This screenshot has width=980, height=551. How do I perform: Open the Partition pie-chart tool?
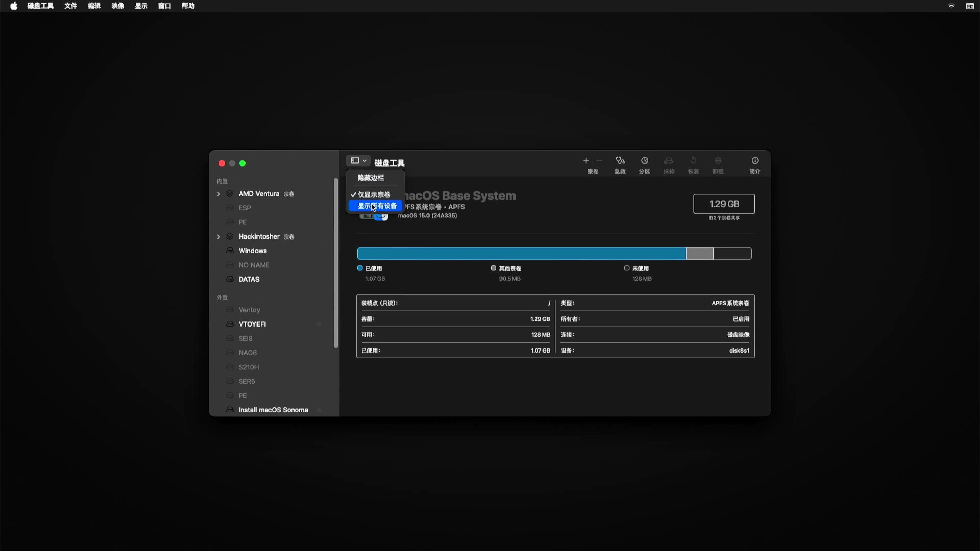point(644,160)
